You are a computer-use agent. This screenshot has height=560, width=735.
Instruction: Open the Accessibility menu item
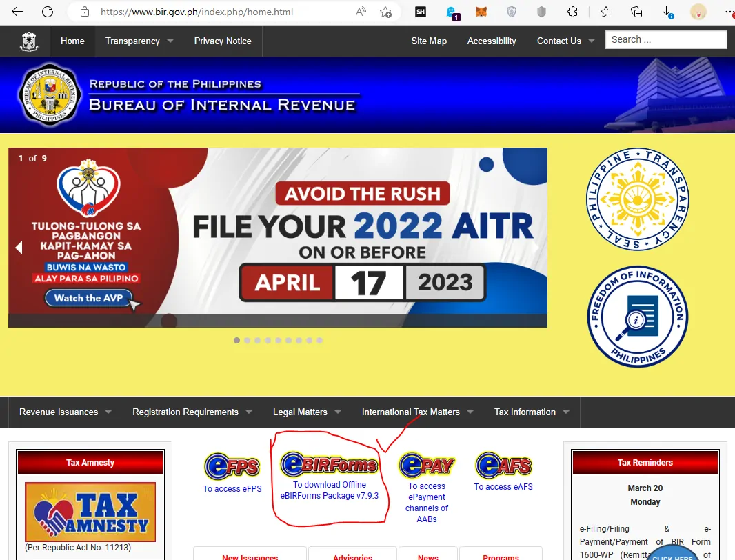491,41
